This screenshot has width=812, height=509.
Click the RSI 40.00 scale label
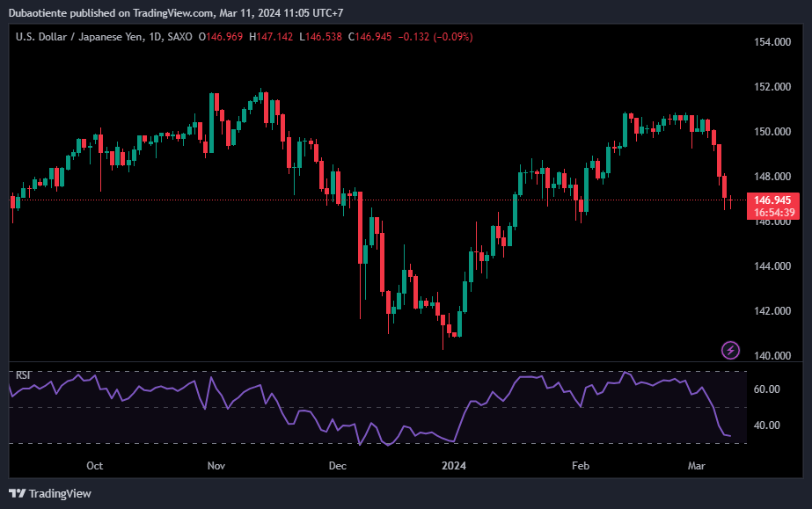pyautogui.click(x=766, y=425)
